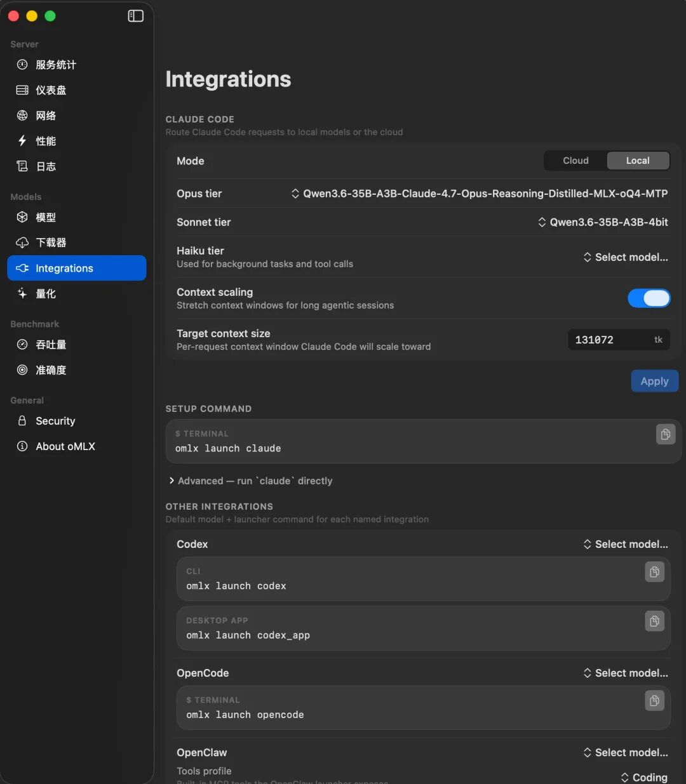Click the Apply button
Image resolution: width=686 pixels, height=784 pixels.
click(x=654, y=381)
